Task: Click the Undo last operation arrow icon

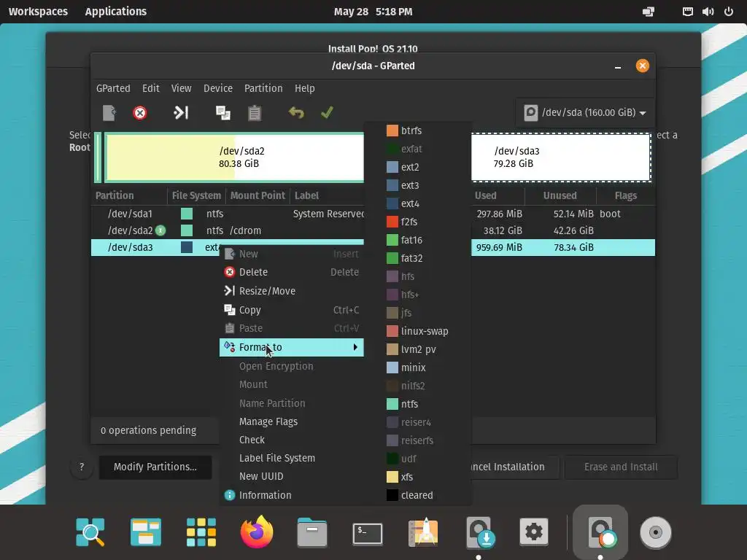Action: (x=296, y=113)
